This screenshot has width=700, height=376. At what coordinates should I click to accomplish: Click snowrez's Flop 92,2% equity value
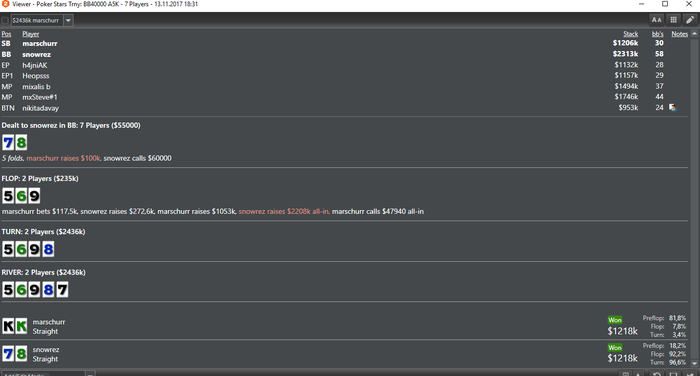click(x=677, y=354)
